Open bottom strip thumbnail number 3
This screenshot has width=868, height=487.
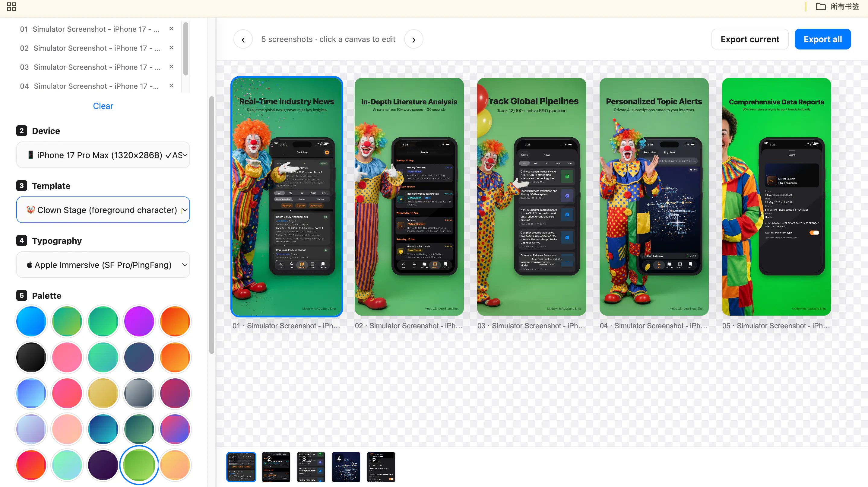[x=311, y=467]
